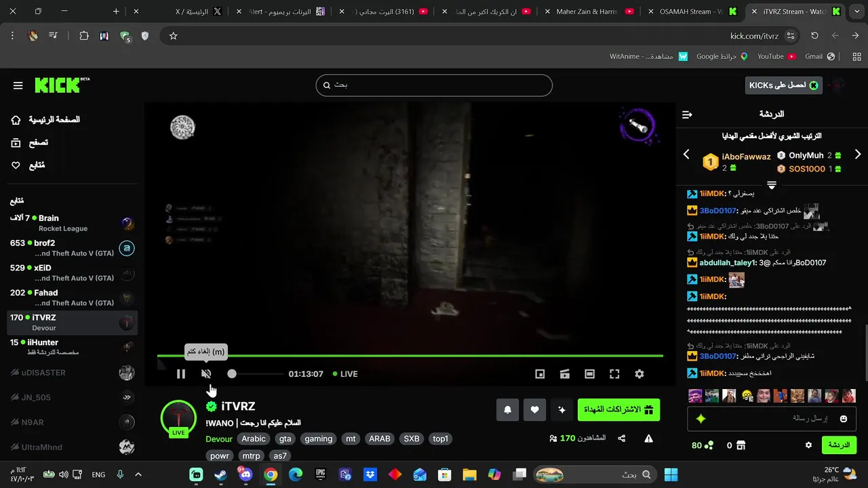Open Brain's Rocket League channel
The width and height of the screenshot is (868, 488).
72,223
